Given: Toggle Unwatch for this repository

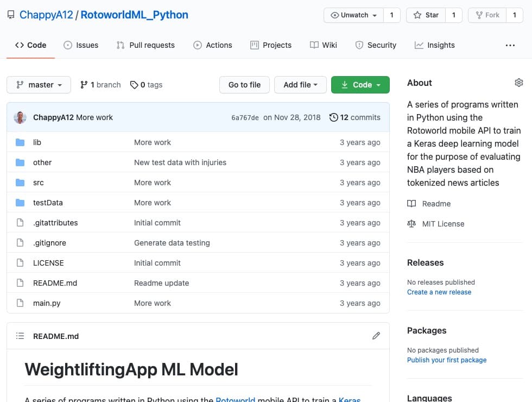Looking at the screenshot, I should tap(353, 15).
